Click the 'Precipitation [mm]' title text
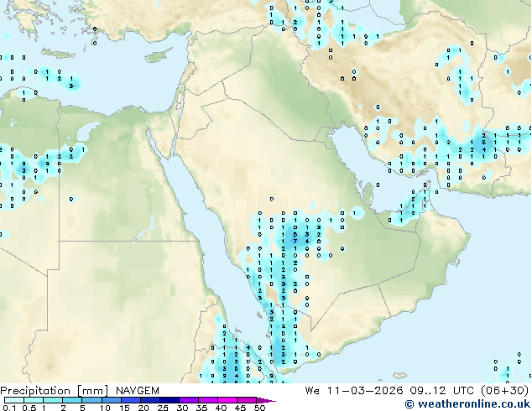The height and width of the screenshot is (411, 532). click(x=55, y=391)
